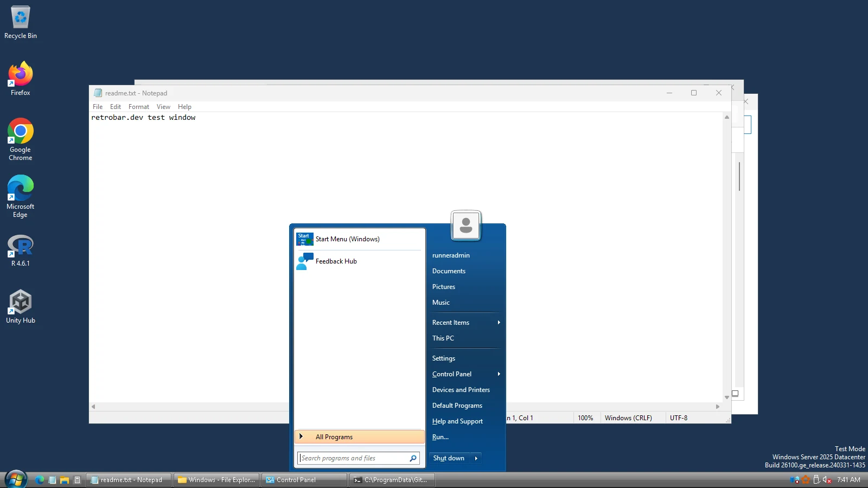Open Recycle Bin desktop icon
Screen dimensions: 868x488
[21, 23]
